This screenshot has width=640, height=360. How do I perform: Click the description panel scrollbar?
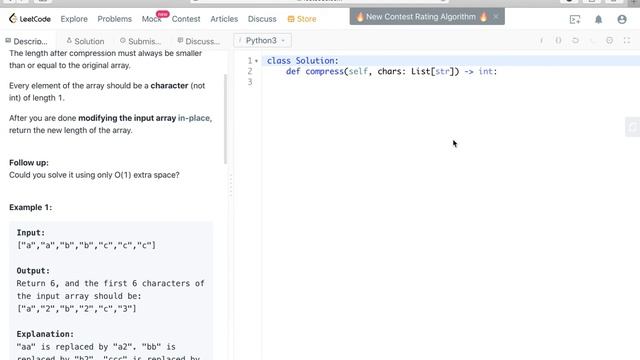pyautogui.click(x=225, y=119)
